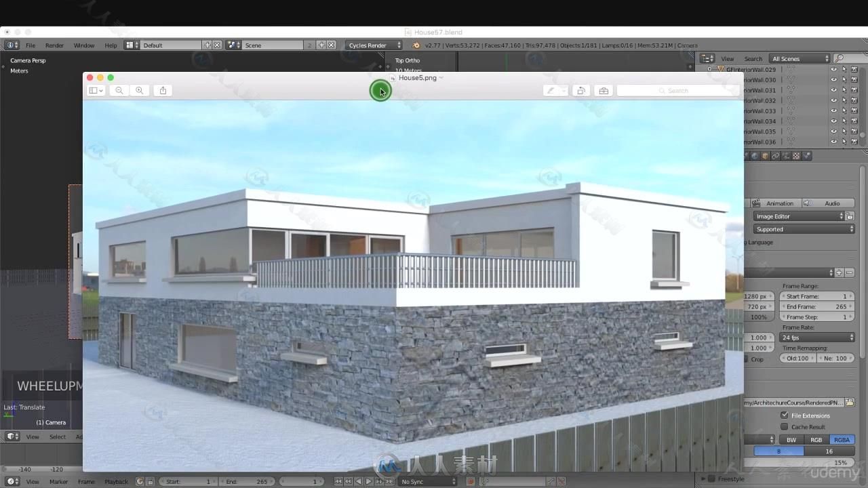Open the Constraints properties chain tab
868x488 pixels.
point(776,156)
